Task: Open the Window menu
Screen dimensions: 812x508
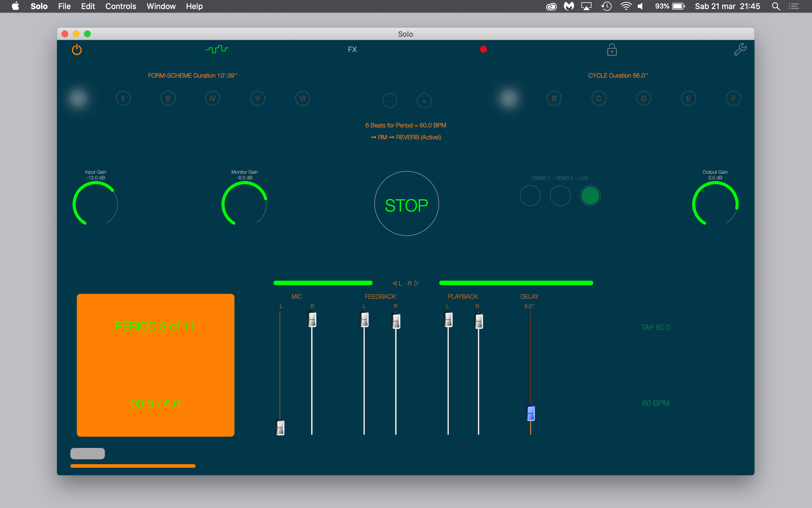Action: (161, 6)
